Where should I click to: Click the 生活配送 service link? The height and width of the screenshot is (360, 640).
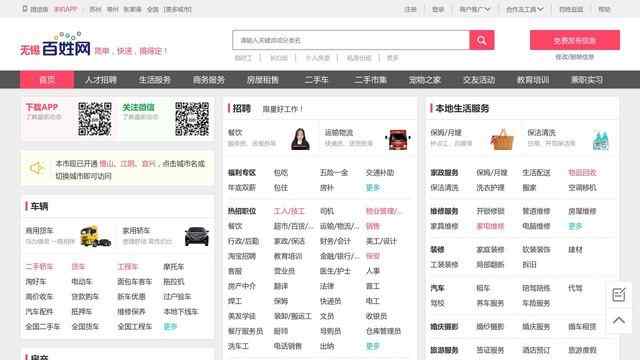536,173
